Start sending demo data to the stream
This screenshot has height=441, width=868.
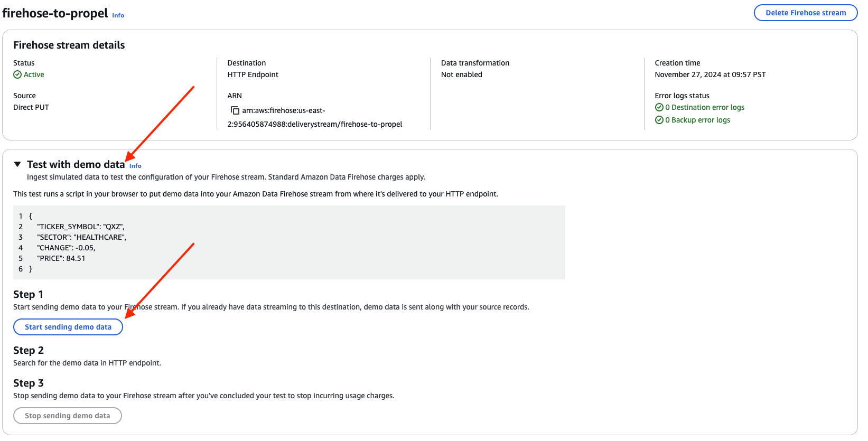[68, 327]
